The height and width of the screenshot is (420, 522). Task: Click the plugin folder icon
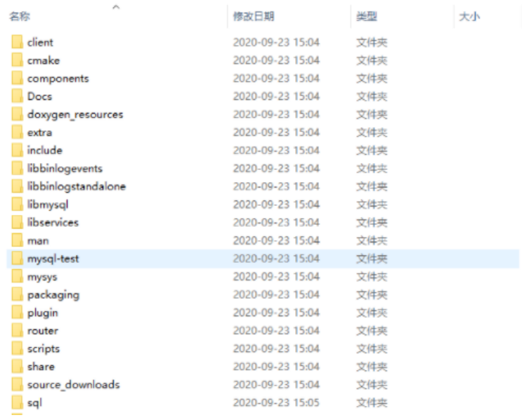(17, 312)
